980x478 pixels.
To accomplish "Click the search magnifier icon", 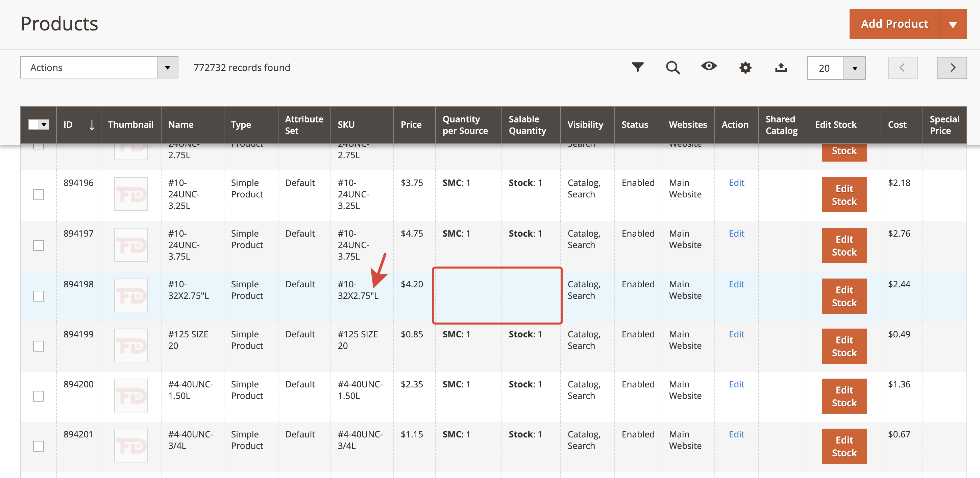I will (672, 67).
